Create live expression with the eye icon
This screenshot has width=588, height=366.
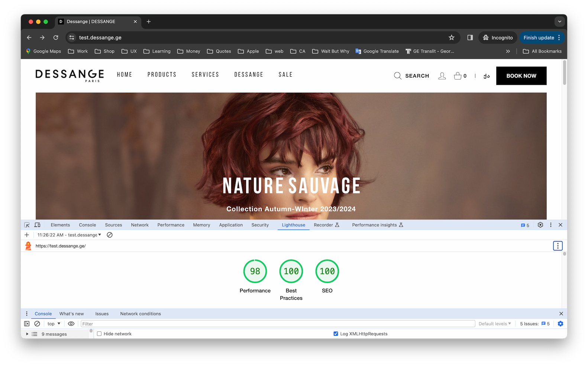(71, 324)
